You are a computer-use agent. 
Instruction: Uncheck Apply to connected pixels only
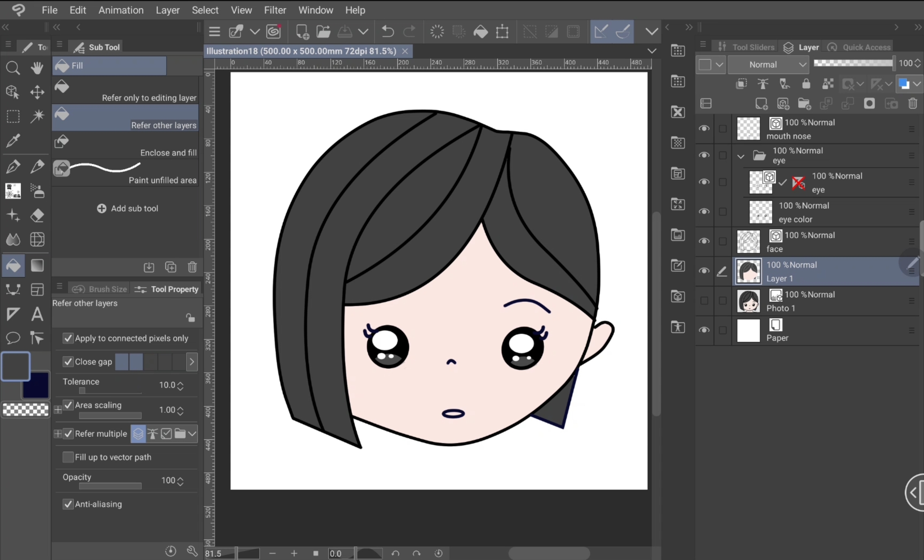(68, 338)
